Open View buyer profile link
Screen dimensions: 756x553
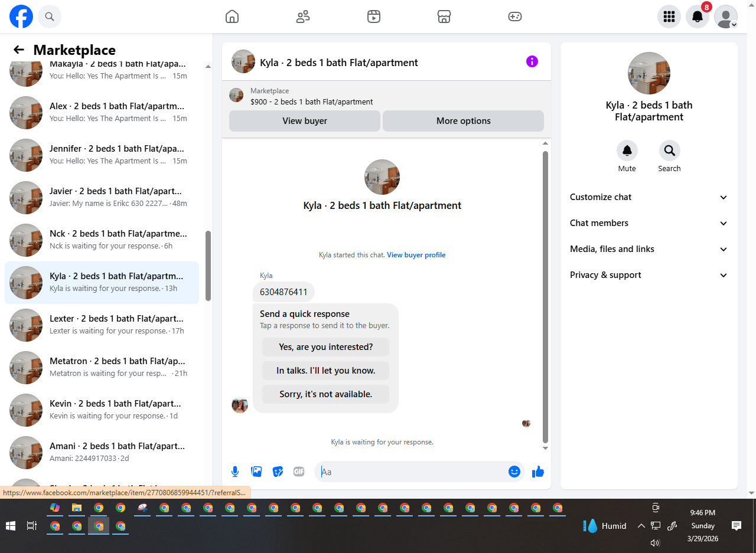pos(416,255)
